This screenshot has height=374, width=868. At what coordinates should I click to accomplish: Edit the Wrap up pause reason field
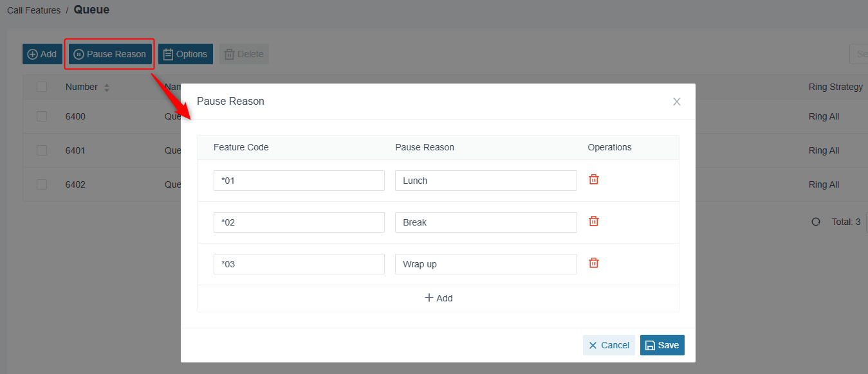click(x=486, y=264)
